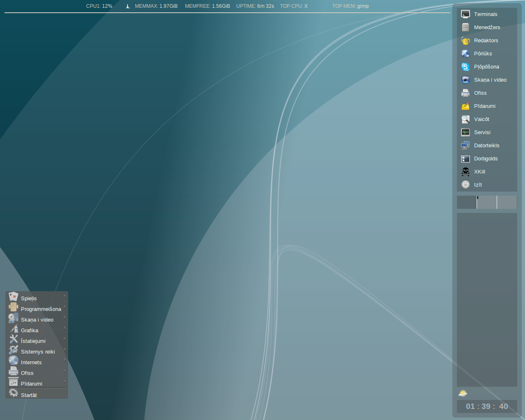Open the Datorteikls network icon
This screenshot has width=525, height=420.
click(466, 146)
